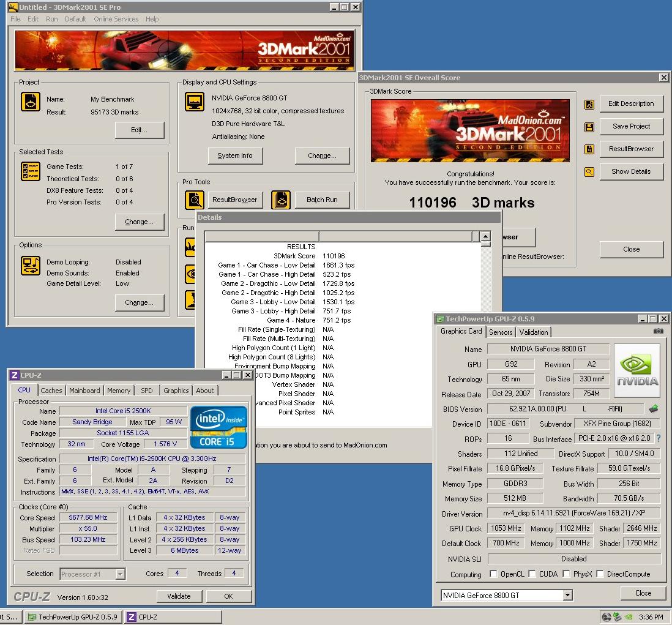The width and height of the screenshot is (672, 625).
Task: Switch to the Validation tab in GPU-Z
Action: (x=534, y=332)
